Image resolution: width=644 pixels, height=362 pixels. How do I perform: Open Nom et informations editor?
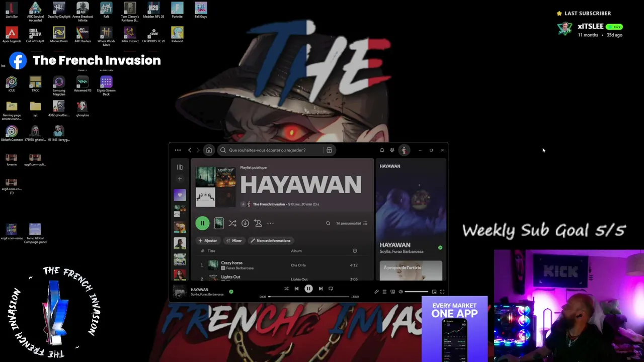point(271,241)
